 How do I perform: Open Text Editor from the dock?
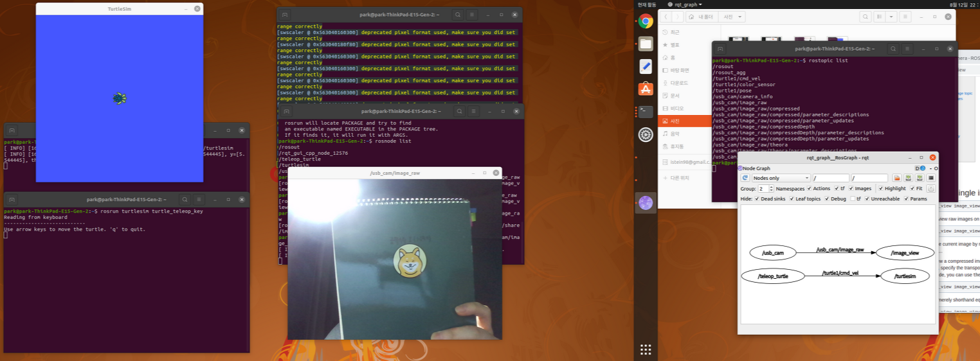point(646,66)
